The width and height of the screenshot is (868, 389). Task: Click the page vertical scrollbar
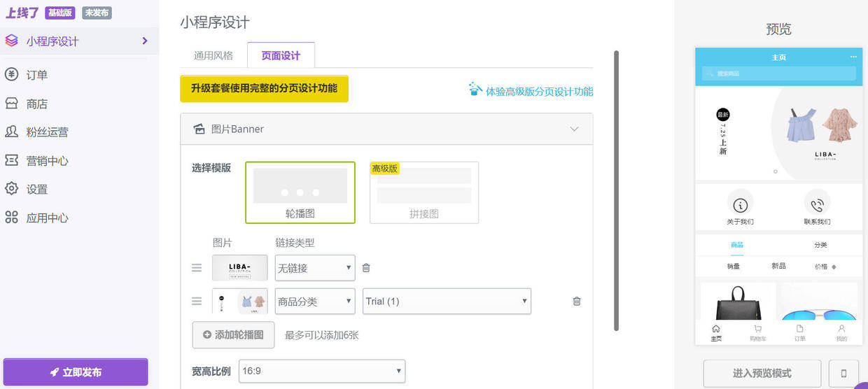(616, 189)
